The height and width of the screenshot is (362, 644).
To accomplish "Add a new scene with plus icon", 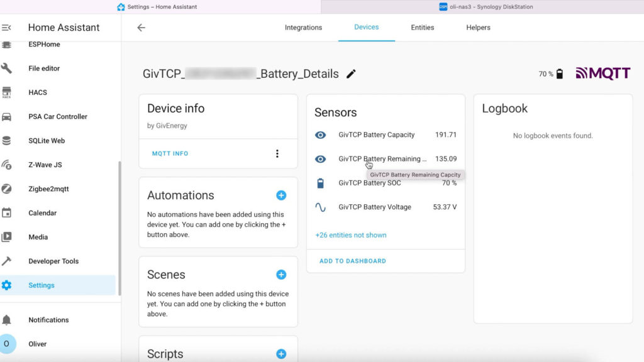I will click(281, 275).
